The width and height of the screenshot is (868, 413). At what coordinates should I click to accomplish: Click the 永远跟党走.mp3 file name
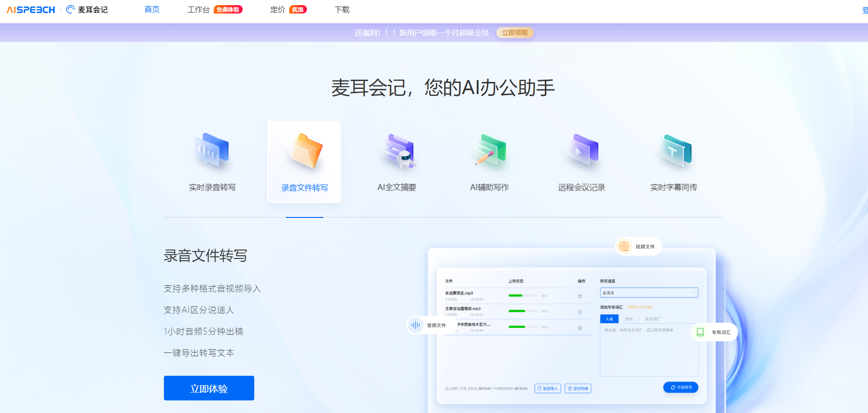tap(459, 293)
